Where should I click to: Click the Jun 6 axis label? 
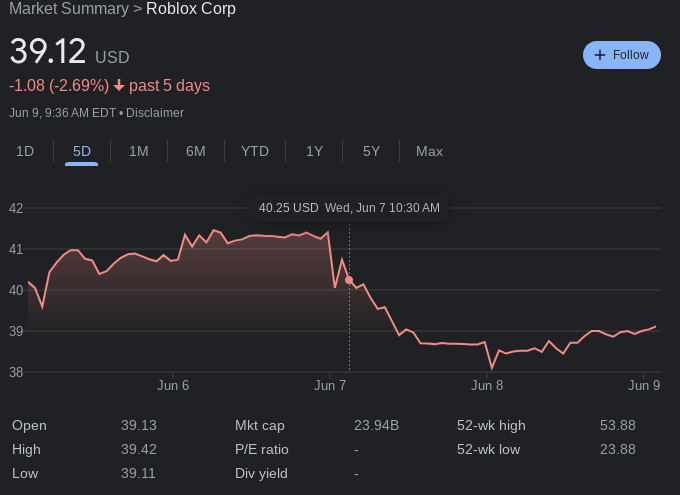coord(173,385)
